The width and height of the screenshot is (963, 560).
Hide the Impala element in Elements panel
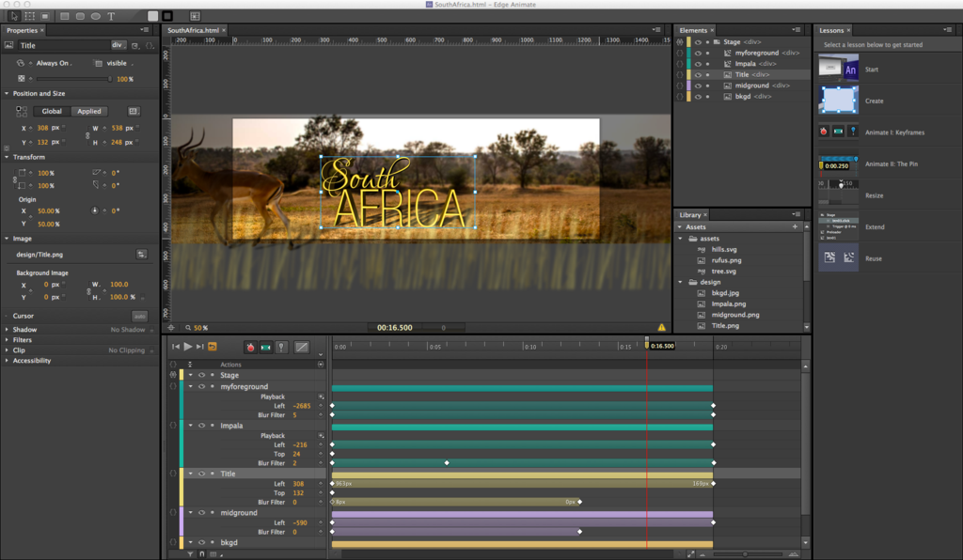click(698, 64)
